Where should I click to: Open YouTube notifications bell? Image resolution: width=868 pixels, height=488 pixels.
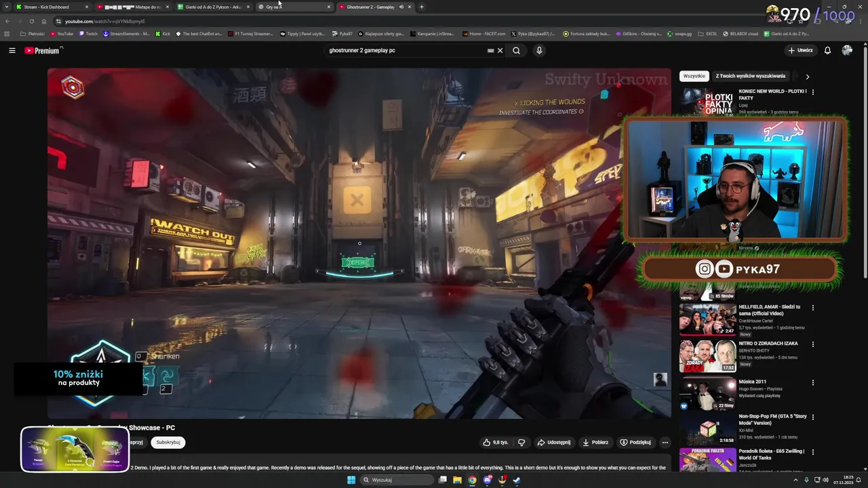[827, 50]
